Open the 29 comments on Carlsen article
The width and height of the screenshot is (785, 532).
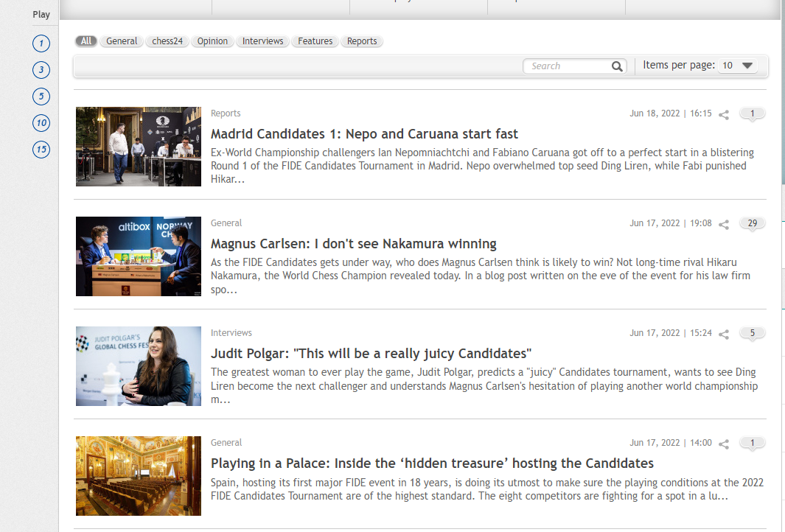coord(752,224)
